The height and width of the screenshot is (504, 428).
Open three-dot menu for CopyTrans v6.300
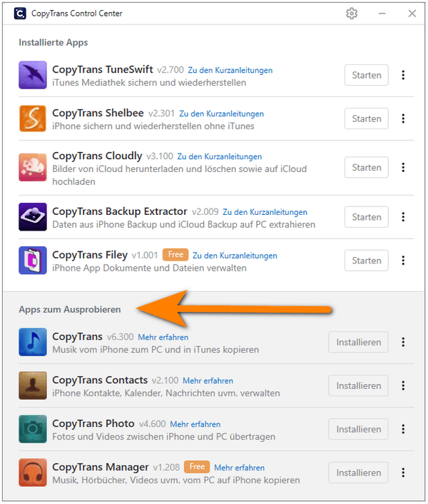coord(403,342)
